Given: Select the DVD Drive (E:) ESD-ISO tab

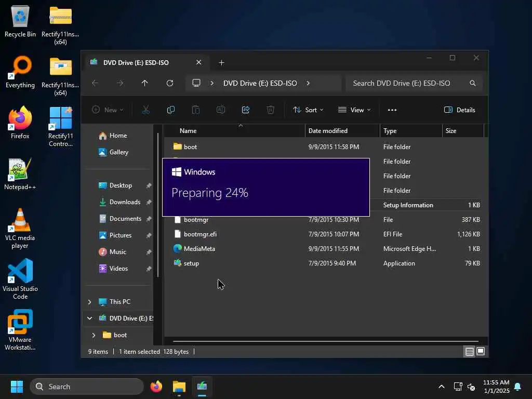Looking at the screenshot, I should (136, 62).
